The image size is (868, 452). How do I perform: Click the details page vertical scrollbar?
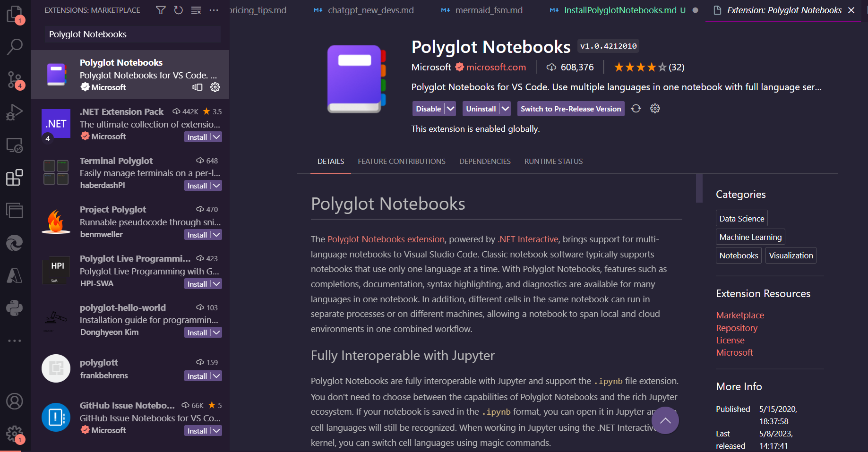point(699,188)
